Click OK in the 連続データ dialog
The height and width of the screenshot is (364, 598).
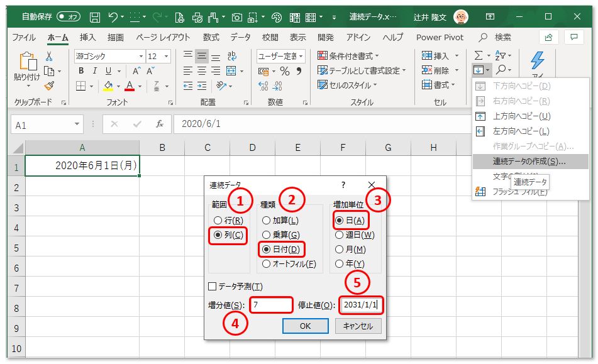coord(306,326)
